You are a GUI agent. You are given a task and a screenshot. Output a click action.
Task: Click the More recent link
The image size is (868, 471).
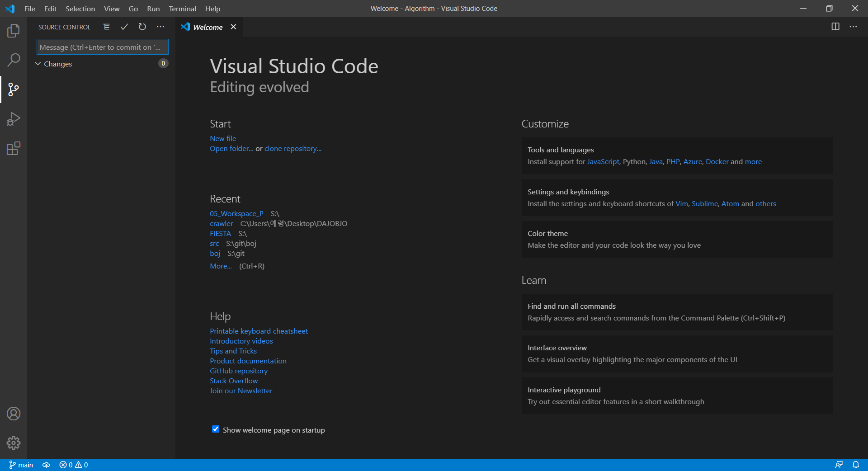(221, 266)
